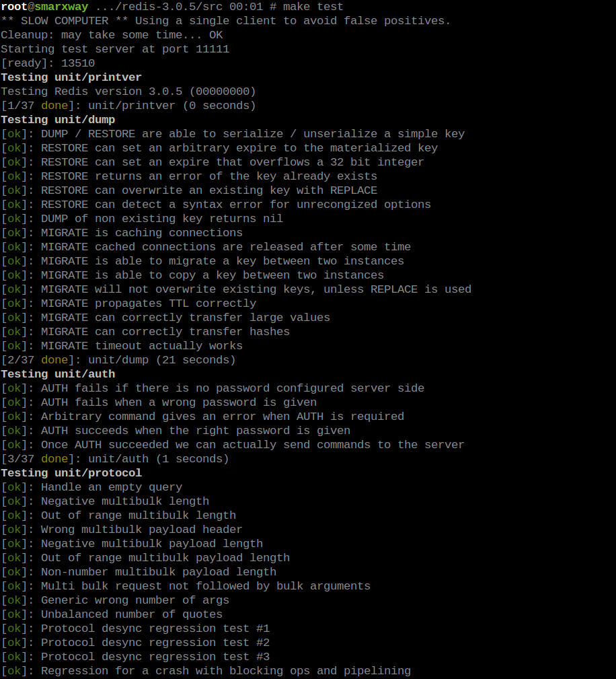
Task: Select "RESTORE can set an expire that overflows" line
Action: click(213, 162)
